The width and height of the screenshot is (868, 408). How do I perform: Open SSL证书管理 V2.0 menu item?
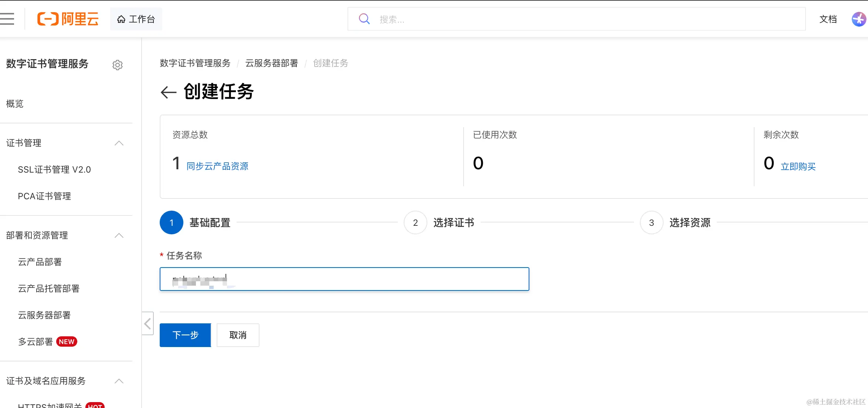(x=54, y=170)
